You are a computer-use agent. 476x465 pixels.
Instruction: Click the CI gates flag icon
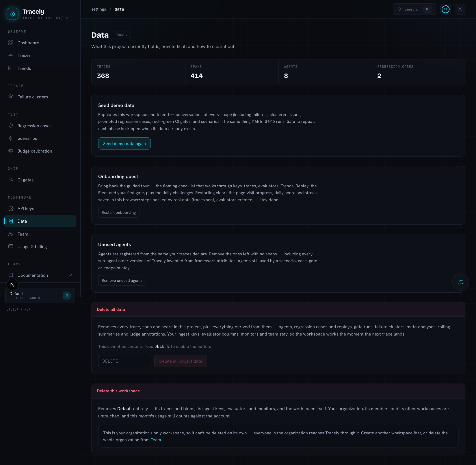pyautogui.click(x=11, y=180)
